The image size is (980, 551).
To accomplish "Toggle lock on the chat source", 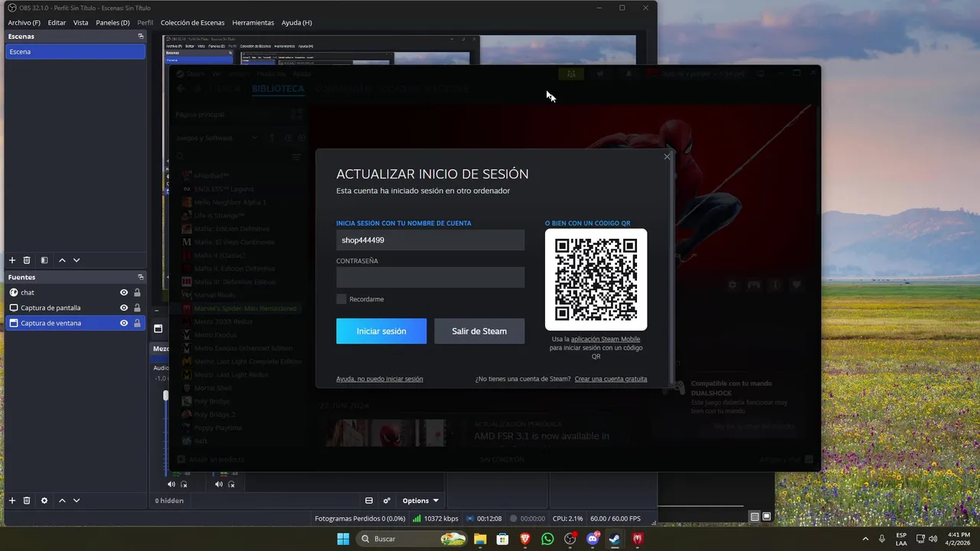I will (137, 292).
